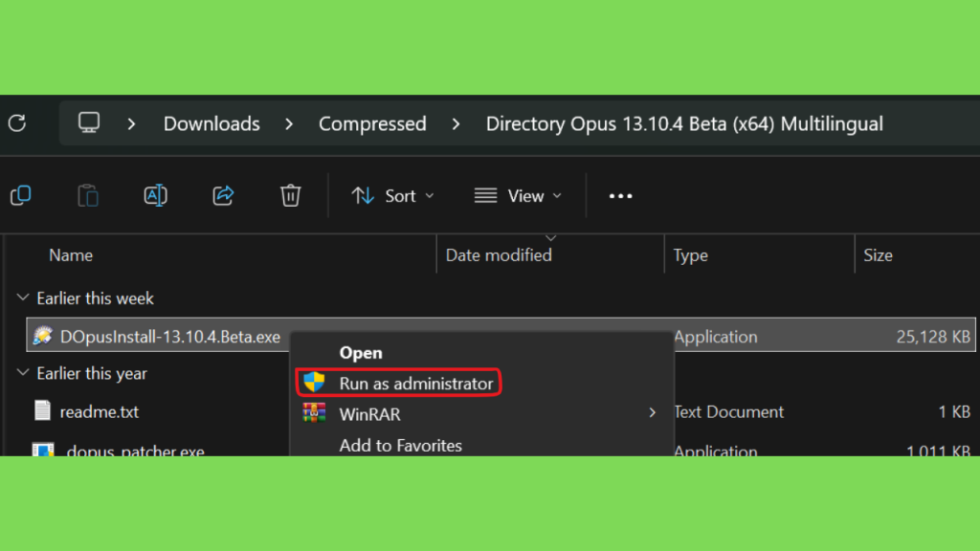This screenshot has width=980, height=551.
Task: Open the View dropdown
Action: click(x=518, y=196)
